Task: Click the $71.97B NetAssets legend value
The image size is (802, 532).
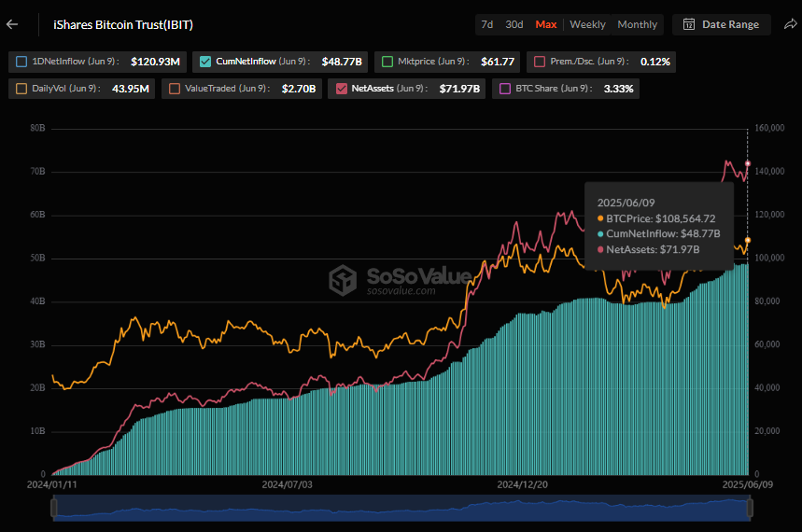Action: pos(459,89)
